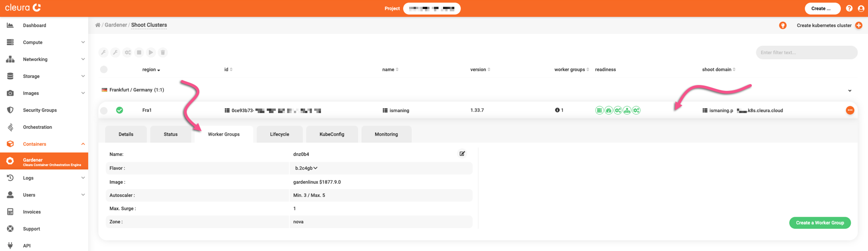Sort the table by region column
868x251 pixels.
(x=151, y=70)
